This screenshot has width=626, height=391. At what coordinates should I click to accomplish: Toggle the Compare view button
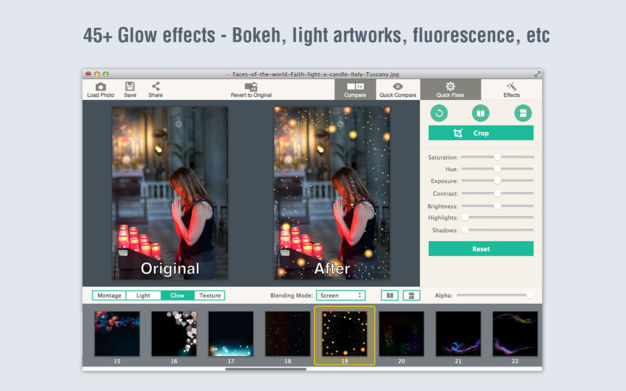[355, 89]
